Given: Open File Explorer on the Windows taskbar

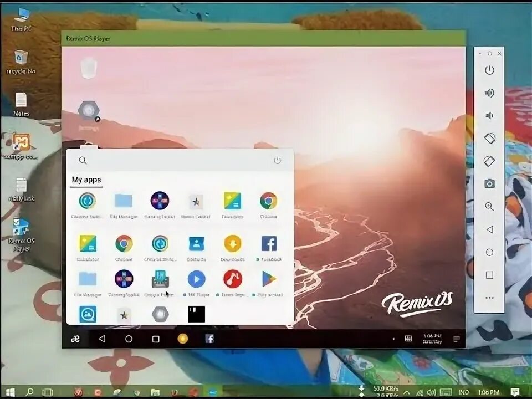Looking at the screenshot, I should point(155,392).
